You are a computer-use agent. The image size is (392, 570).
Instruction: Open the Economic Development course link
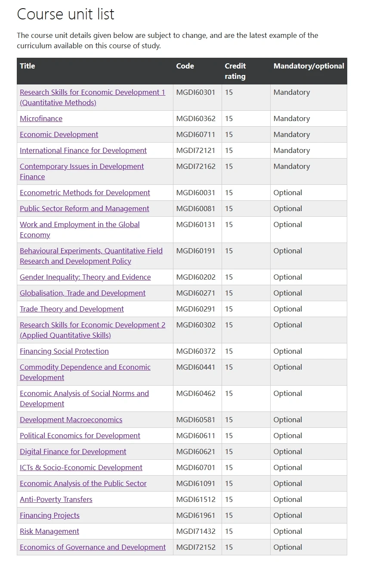pos(59,134)
